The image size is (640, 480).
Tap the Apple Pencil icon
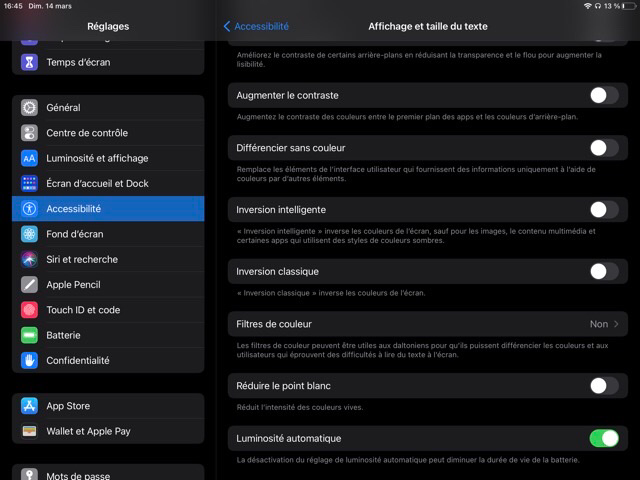point(29,285)
